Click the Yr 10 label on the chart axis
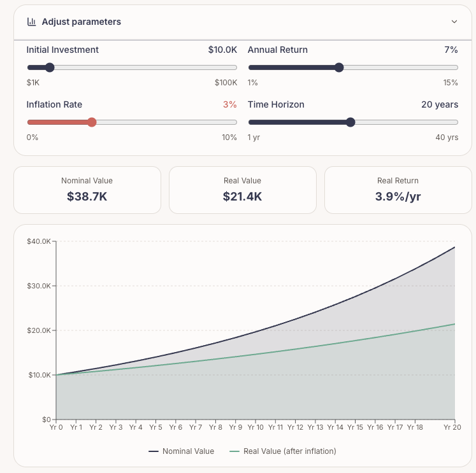The width and height of the screenshot is (476, 473). 256,428
